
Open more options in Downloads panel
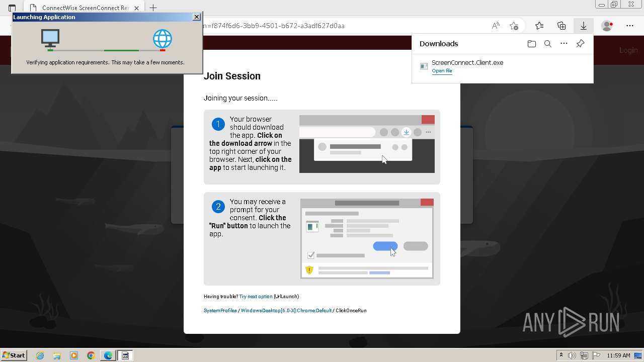tap(564, 44)
